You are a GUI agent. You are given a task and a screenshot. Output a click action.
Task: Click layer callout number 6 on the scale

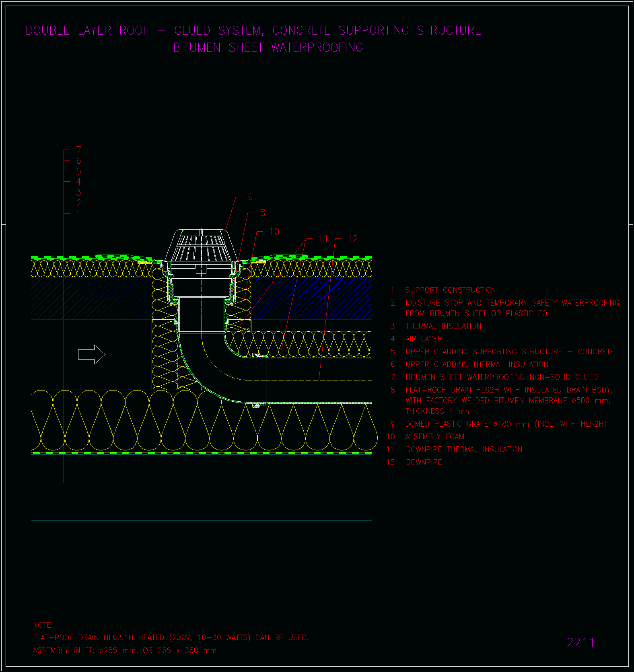(x=78, y=160)
